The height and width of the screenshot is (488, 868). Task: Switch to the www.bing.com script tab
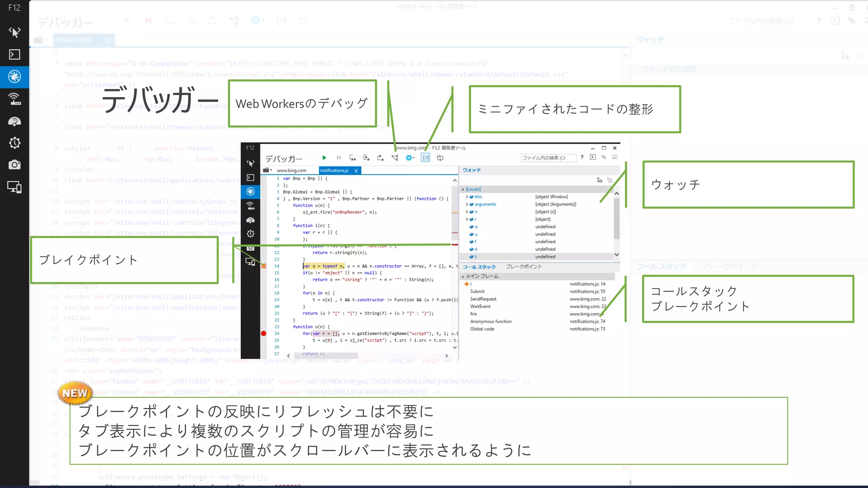(x=292, y=170)
